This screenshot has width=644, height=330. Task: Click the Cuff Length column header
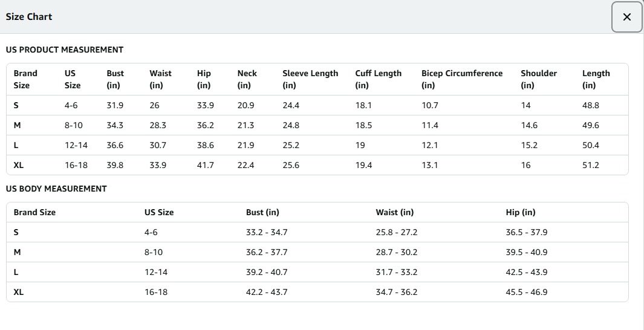point(378,79)
